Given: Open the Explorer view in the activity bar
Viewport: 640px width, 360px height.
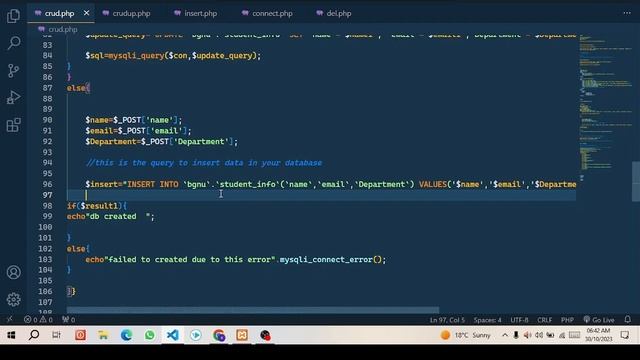Looking at the screenshot, I should pyautogui.click(x=13, y=16).
